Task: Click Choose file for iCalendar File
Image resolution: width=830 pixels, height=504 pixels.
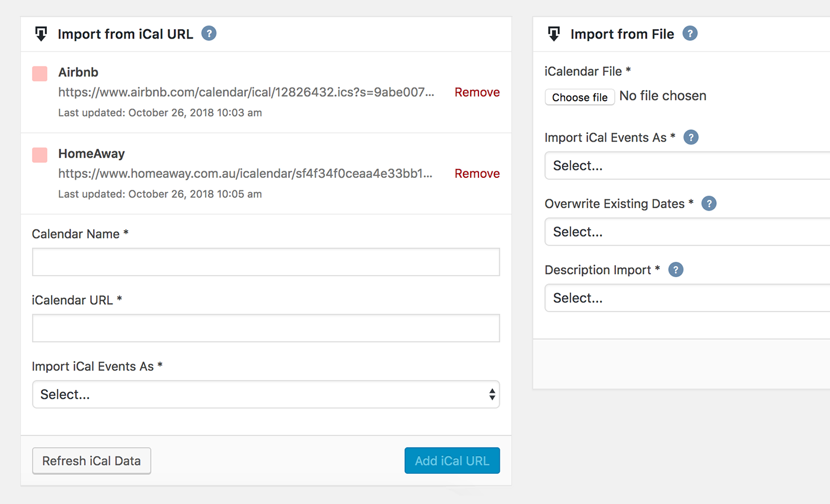Action: (579, 97)
